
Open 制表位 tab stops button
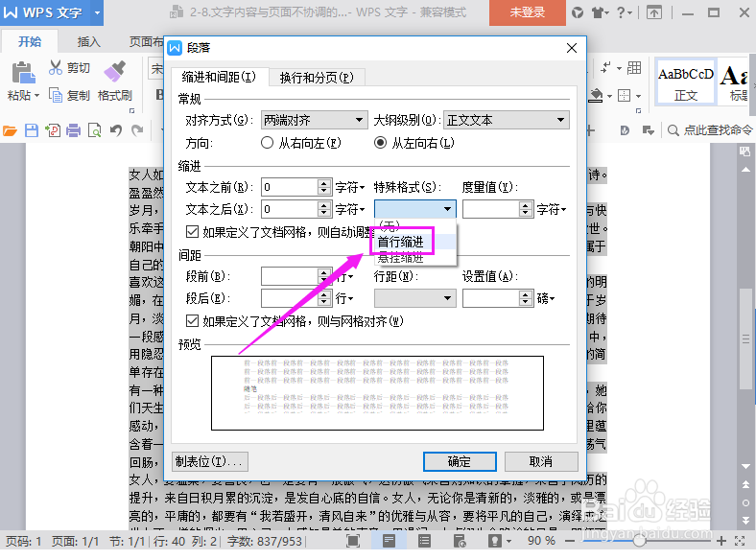(209, 461)
